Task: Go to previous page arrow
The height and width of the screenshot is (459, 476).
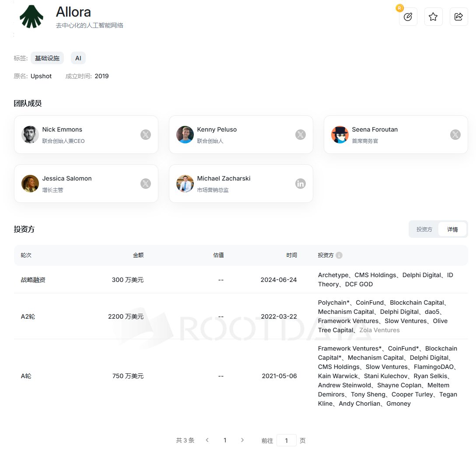Action: 207,440
